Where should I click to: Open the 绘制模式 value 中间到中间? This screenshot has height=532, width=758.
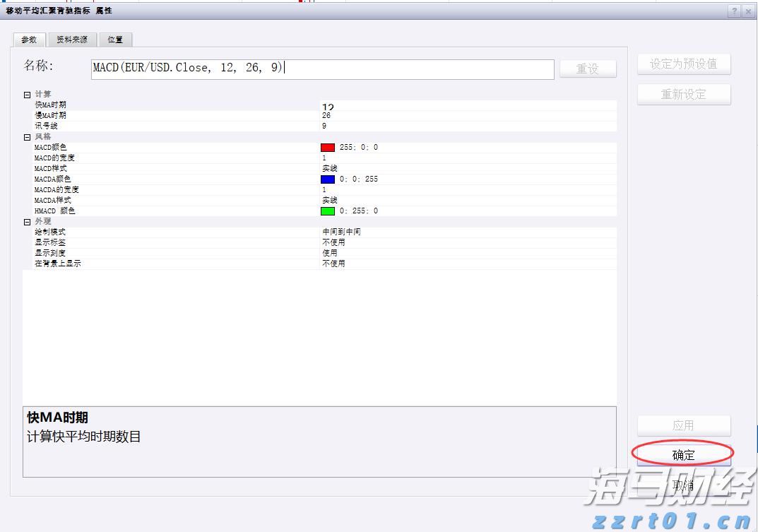point(341,232)
